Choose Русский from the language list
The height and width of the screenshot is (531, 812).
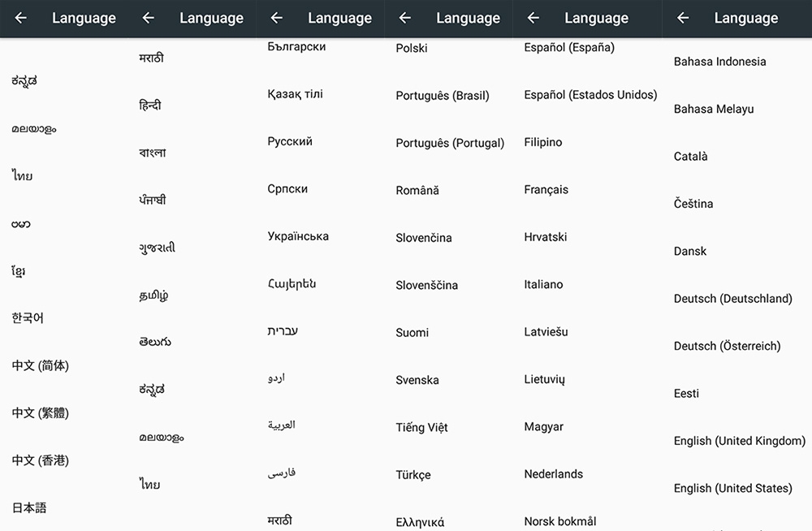tap(290, 141)
